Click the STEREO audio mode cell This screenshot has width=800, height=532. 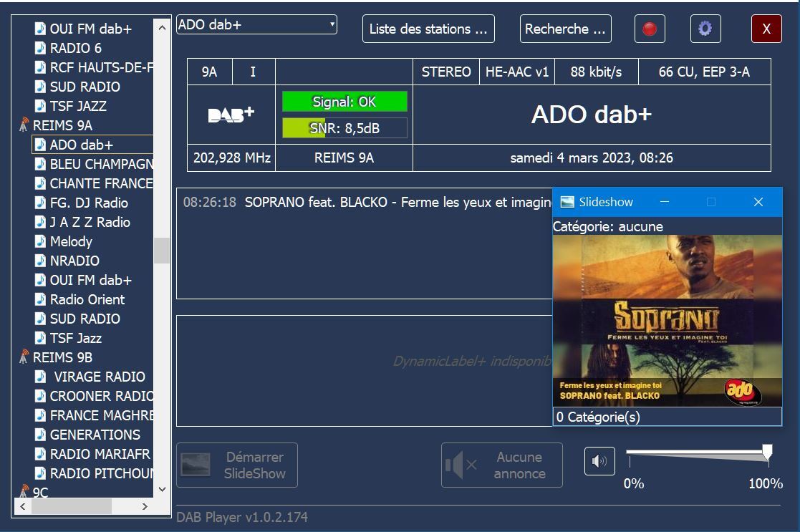coord(446,72)
